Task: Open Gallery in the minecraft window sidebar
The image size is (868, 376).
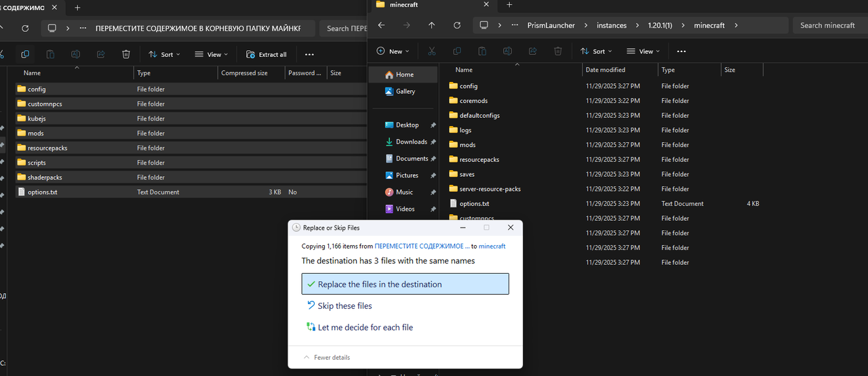Action: coord(404,91)
